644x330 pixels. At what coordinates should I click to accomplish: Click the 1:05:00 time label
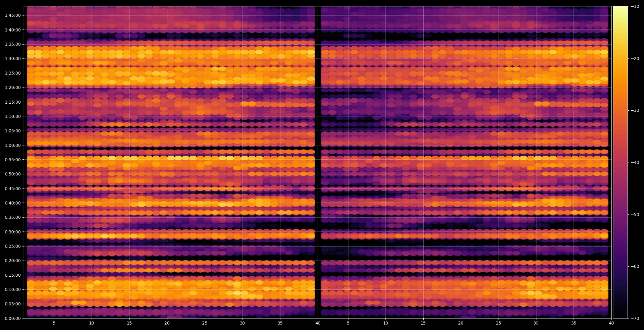click(13, 131)
